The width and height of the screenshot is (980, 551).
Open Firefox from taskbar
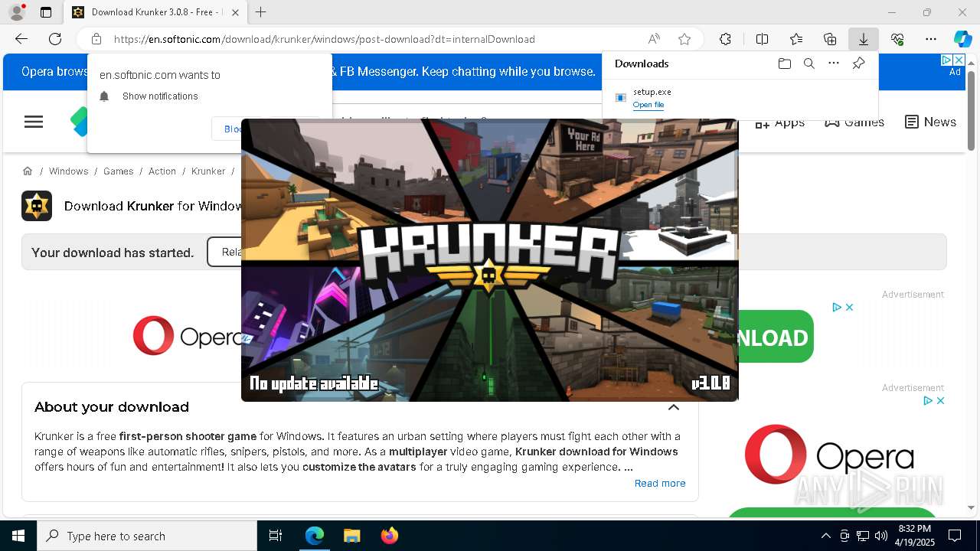coord(389,536)
